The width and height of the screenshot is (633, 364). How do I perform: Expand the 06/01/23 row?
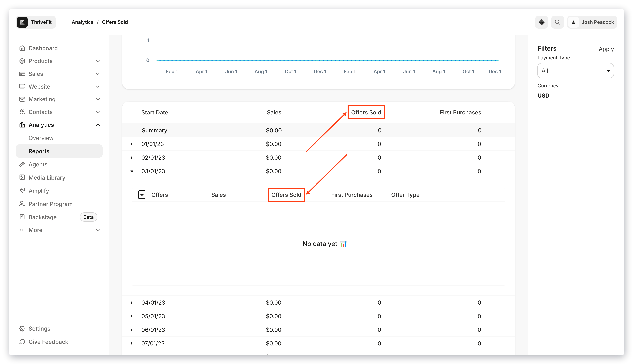[131, 329]
